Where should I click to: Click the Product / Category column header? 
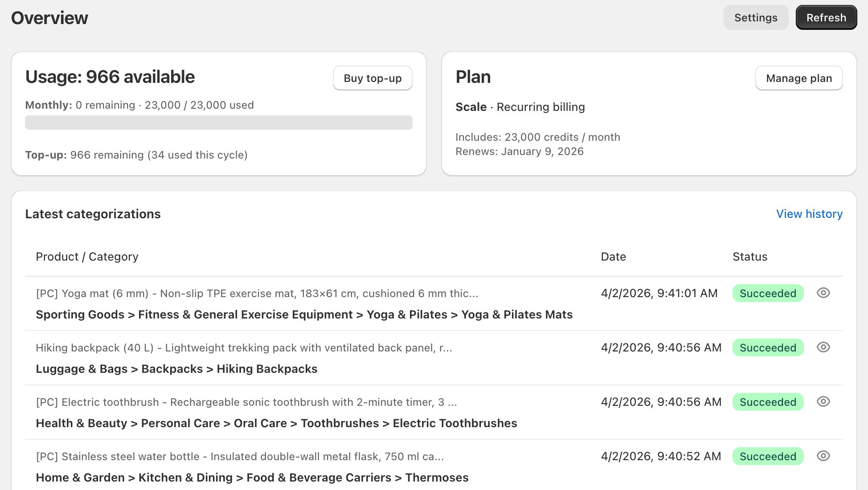point(87,257)
